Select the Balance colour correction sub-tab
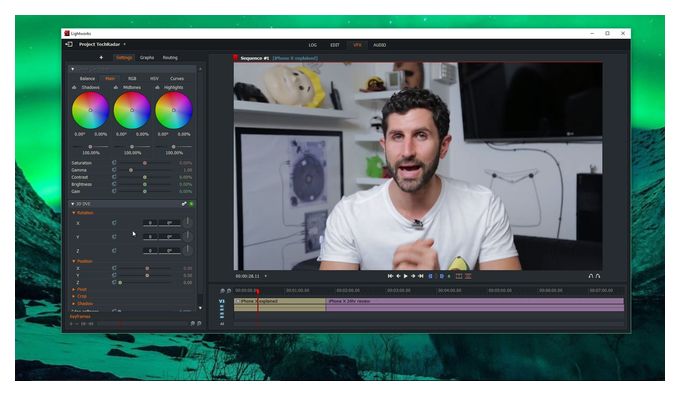The image size is (680, 396). [87, 79]
